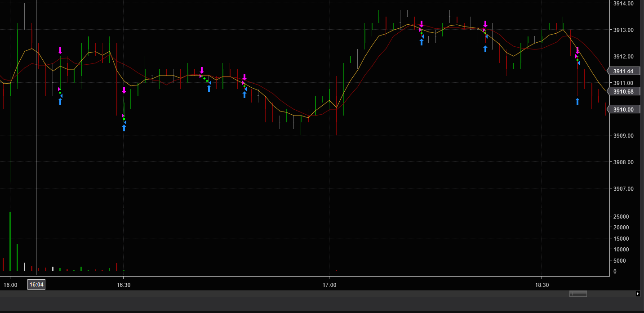The image size is (644, 313).
Task: Click the leftmost magenta sell arrow
Action: (60, 50)
